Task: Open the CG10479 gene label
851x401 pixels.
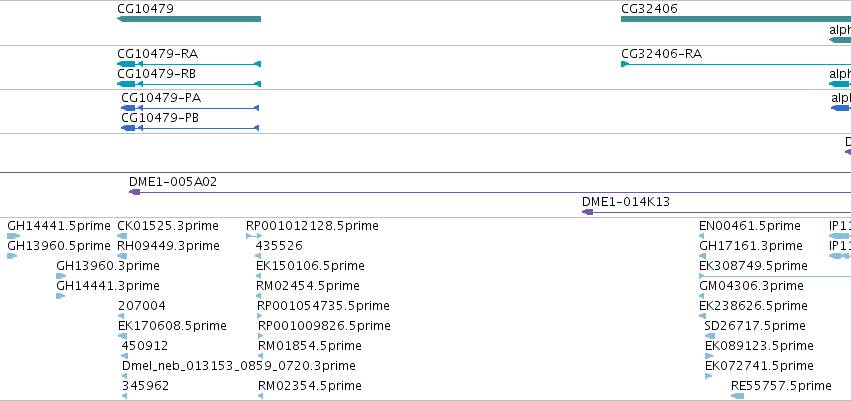Action: click(145, 9)
